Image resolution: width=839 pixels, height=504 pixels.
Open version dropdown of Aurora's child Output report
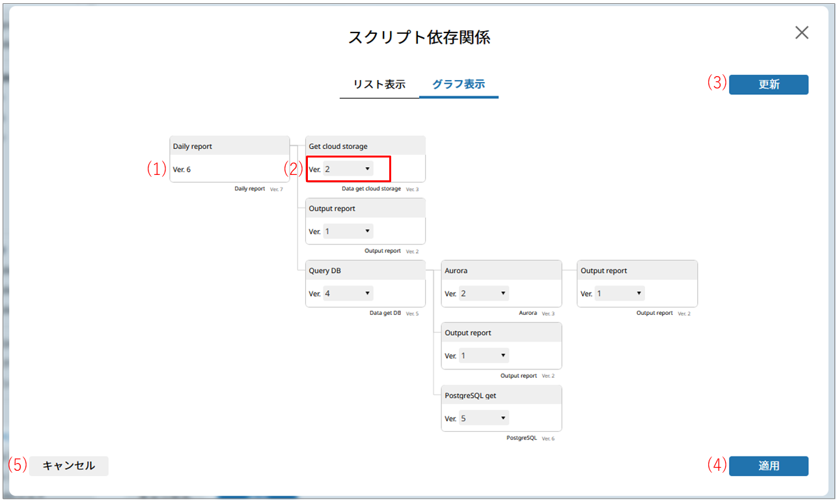pos(620,293)
